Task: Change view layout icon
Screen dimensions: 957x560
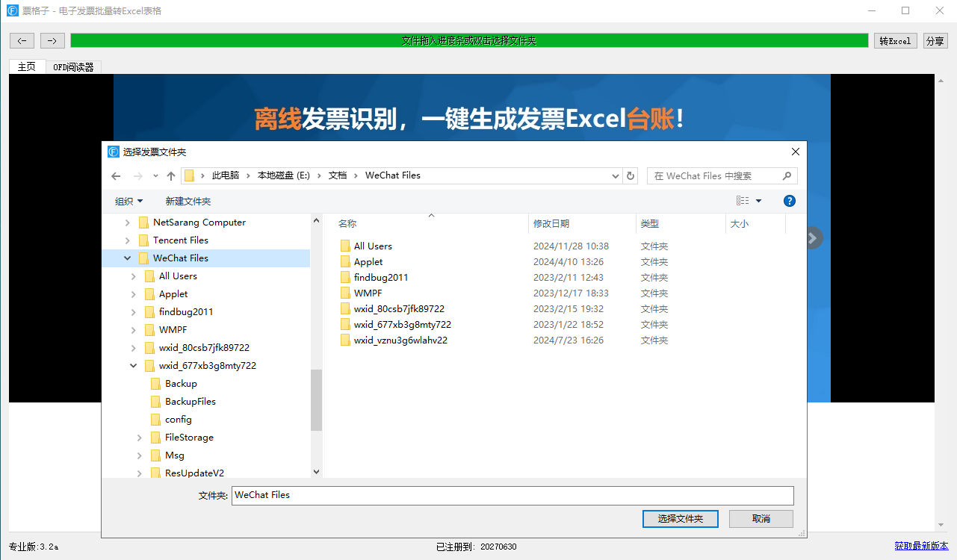Action: [x=743, y=201]
